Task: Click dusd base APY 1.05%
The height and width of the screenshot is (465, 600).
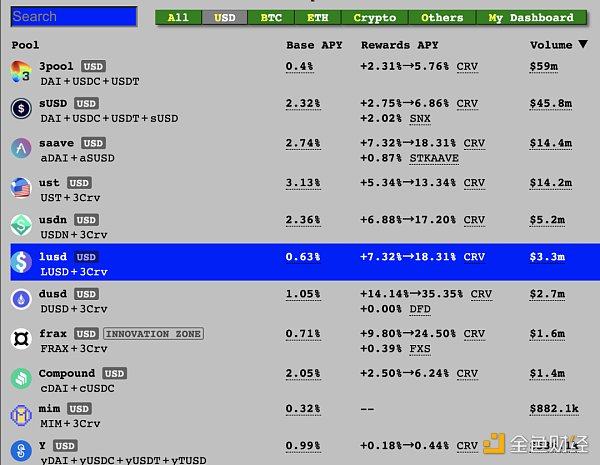Action: [303, 294]
